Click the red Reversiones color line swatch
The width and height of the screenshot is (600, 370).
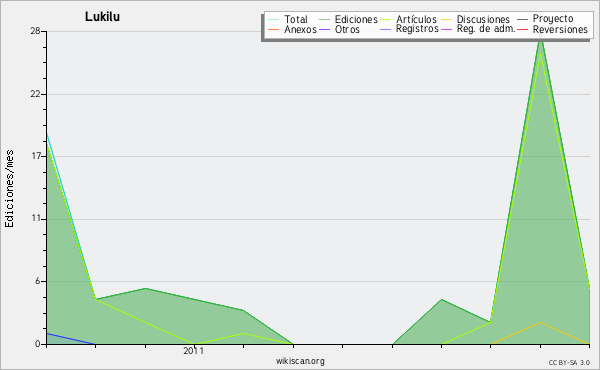coord(522,29)
